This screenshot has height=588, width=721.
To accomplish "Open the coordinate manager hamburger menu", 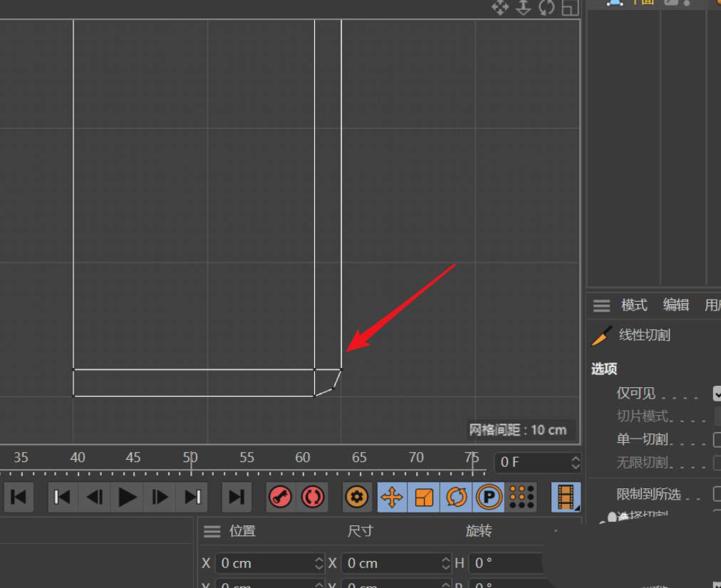I will point(212,531).
